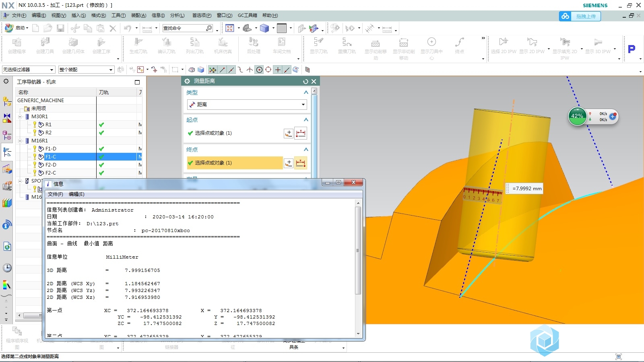This screenshot has height=362, width=644.
Task: Toggle the lightbulb for operation R1
Action: pyautogui.click(x=35, y=124)
